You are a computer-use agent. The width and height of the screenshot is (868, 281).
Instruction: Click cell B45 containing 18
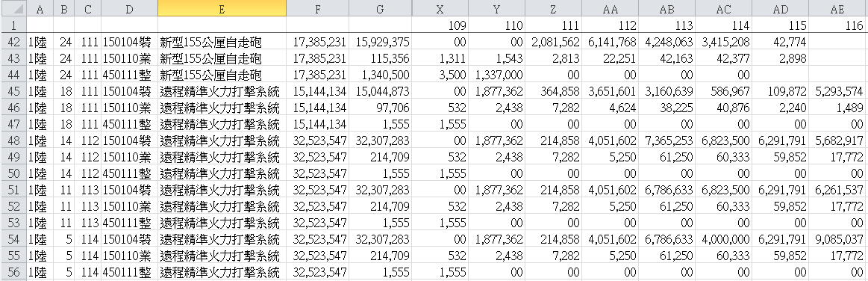click(63, 91)
